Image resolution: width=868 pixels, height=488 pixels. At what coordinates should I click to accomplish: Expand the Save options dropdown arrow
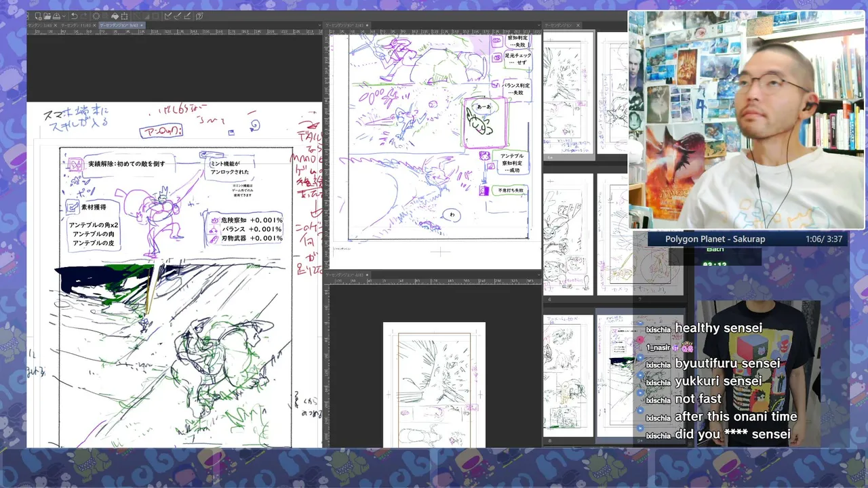coord(64,16)
